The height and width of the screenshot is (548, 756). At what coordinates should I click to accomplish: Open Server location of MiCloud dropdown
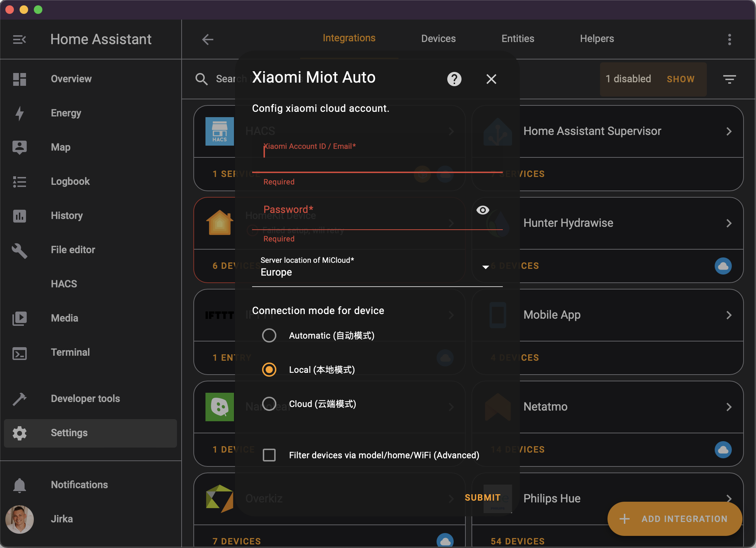377,268
